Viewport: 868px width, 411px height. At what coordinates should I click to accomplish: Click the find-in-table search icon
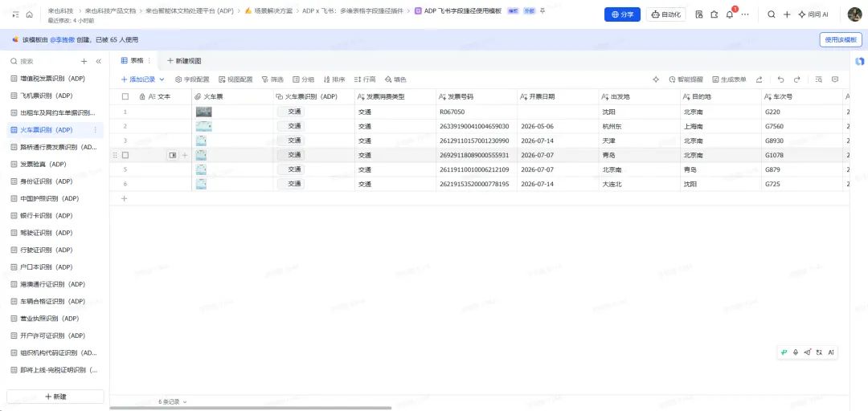pyautogui.click(x=819, y=79)
